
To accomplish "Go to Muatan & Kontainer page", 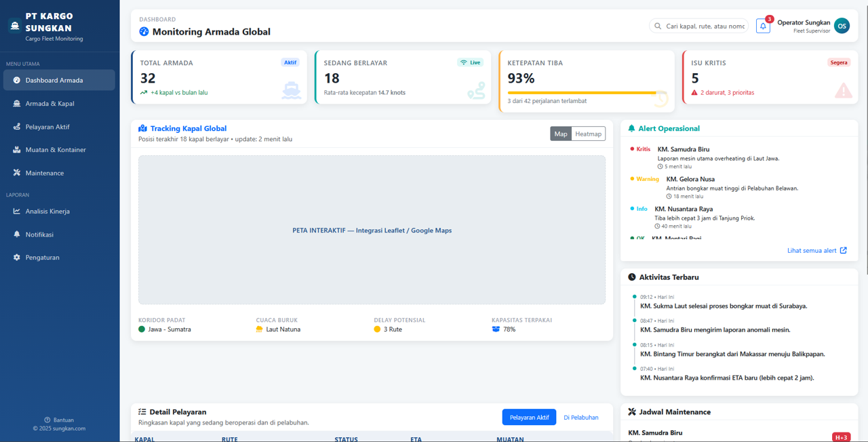I will (x=55, y=150).
